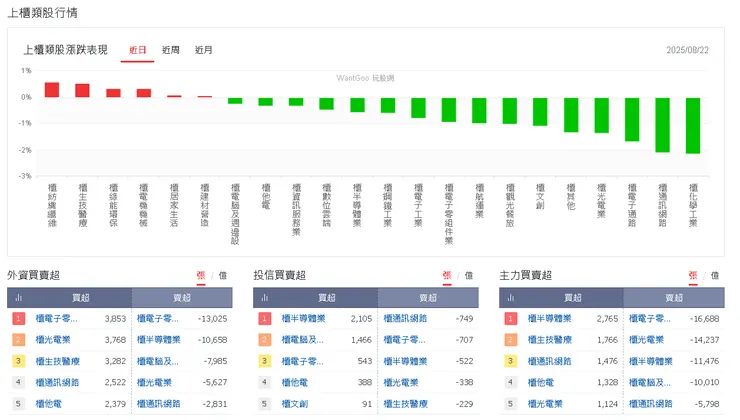
Task: Click the 賣超 header in 外資買賣超 table
Action: click(182, 298)
